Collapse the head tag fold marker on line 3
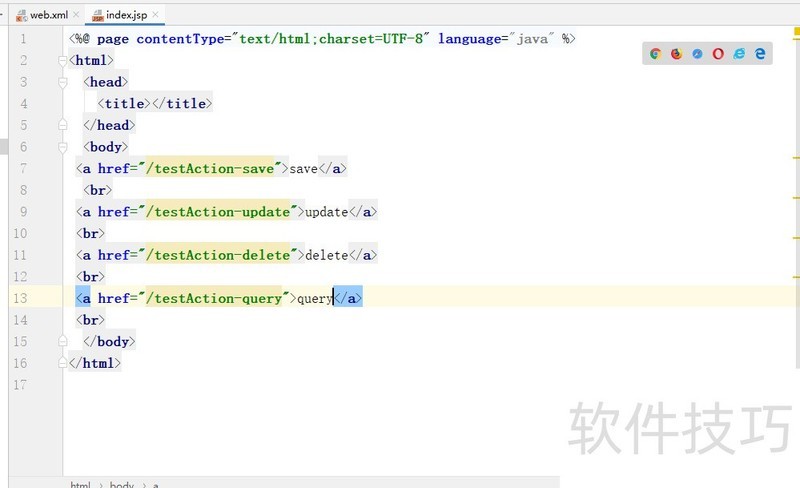Image resolution: width=800 pixels, height=488 pixels. 63,82
